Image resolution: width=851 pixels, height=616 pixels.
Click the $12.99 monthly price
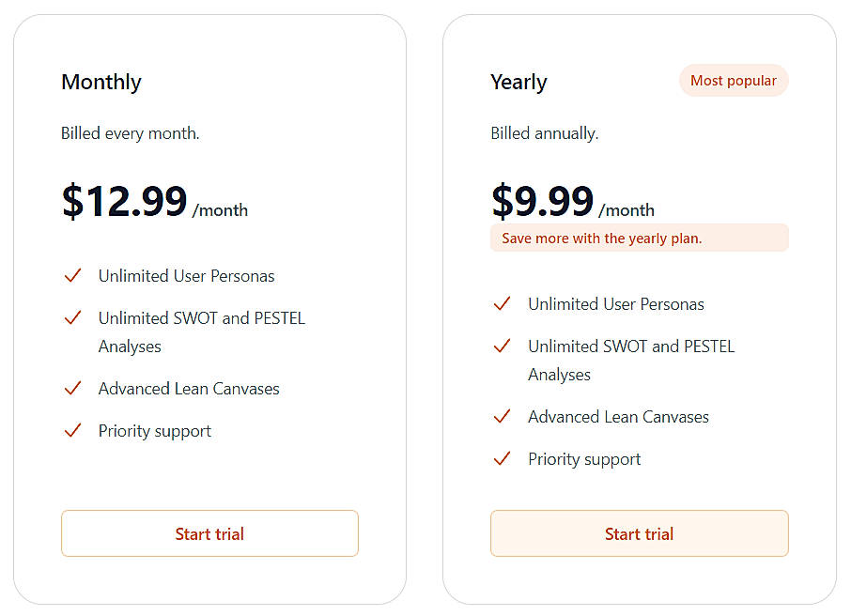[x=125, y=200]
